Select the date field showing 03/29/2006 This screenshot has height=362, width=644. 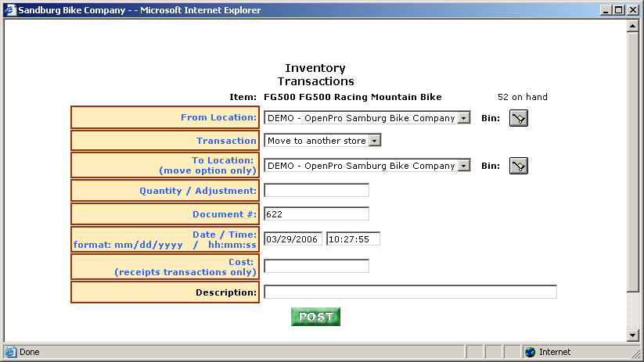[x=293, y=238]
